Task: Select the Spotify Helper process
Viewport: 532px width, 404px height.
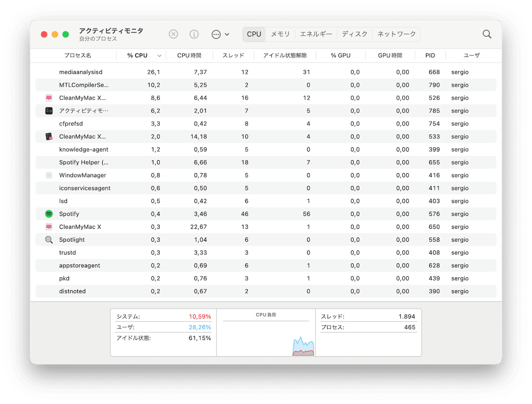Action: 84,162
